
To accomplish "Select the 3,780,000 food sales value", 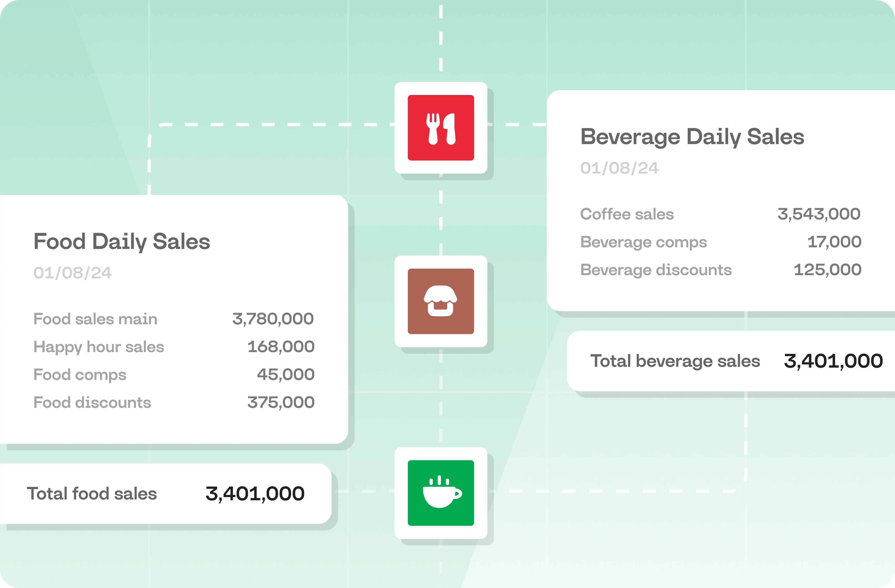I will coord(273,319).
